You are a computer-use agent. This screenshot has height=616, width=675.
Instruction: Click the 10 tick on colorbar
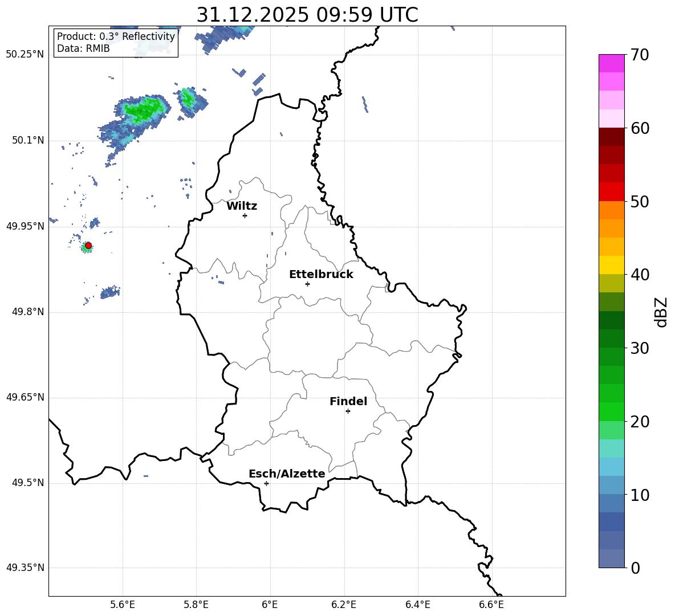(x=640, y=495)
